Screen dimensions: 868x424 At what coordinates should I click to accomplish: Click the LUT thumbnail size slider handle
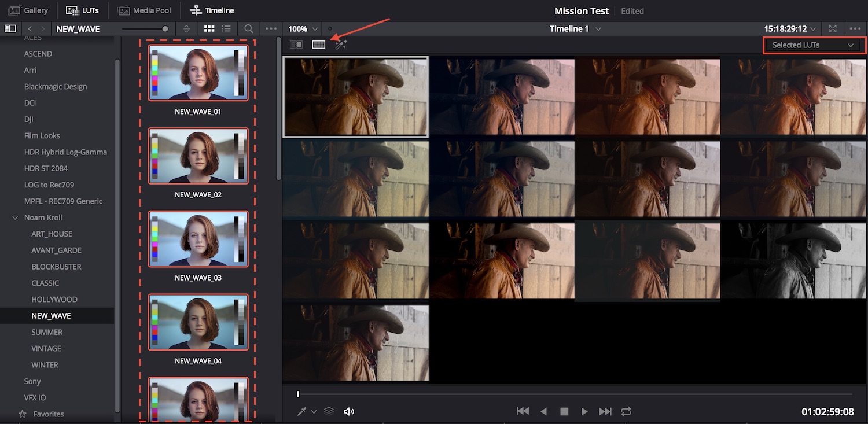click(x=165, y=28)
